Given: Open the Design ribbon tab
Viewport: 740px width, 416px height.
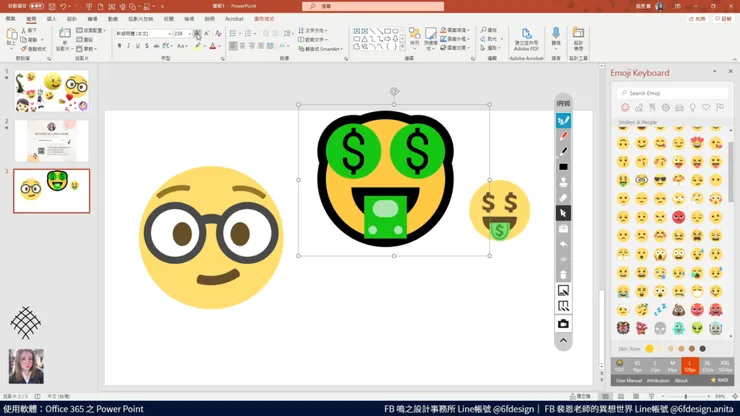Looking at the screenshot, I should pyautogui.click(x=72, y=19).
